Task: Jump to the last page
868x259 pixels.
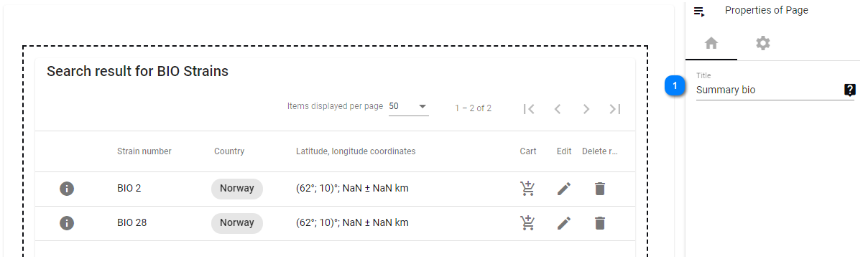Action: [x=615, y=109]
